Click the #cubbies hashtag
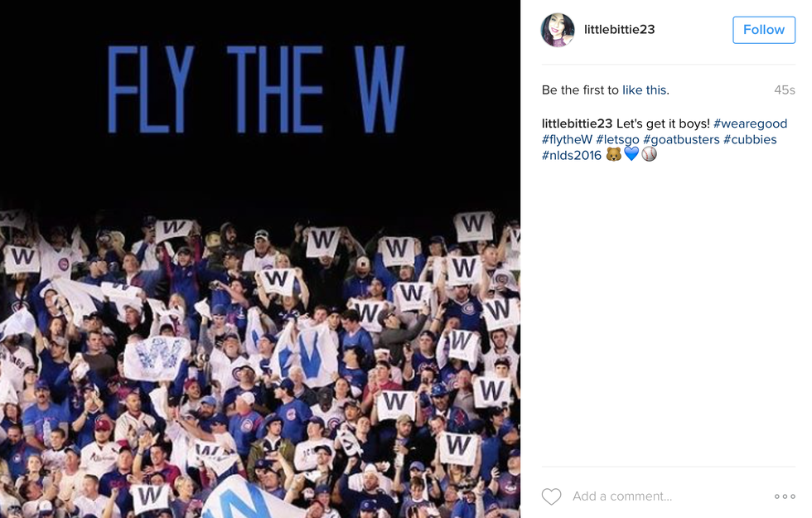 click(x=750, y=139)
